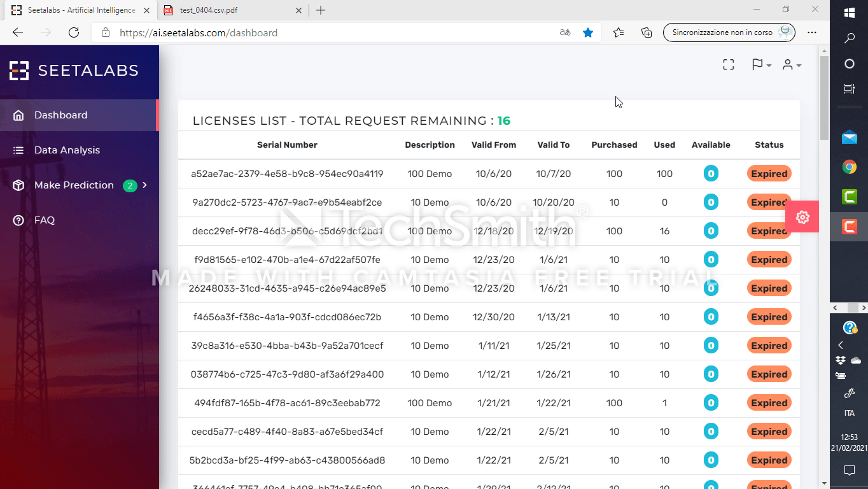Click the fullscreen toggle icon
This screenshot has height=489, width=868.
click(729, 65)
